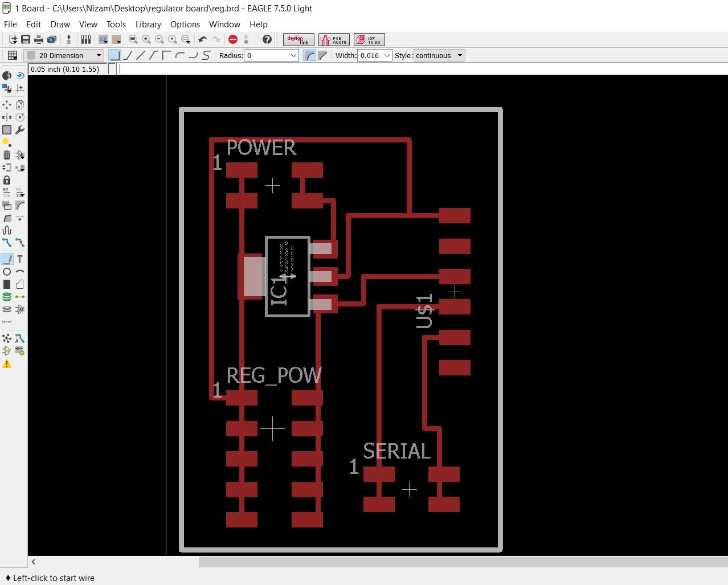
Task: Select the Lock tool
Action: 7,180
